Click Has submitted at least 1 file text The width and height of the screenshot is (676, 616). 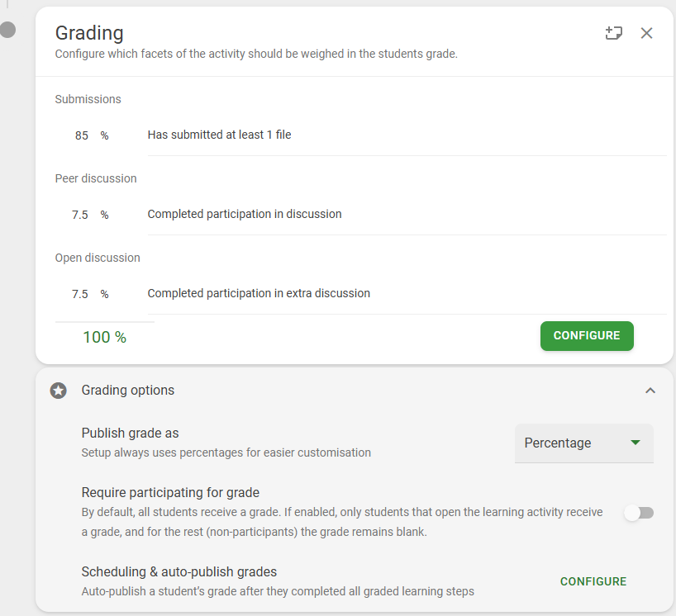218,135
